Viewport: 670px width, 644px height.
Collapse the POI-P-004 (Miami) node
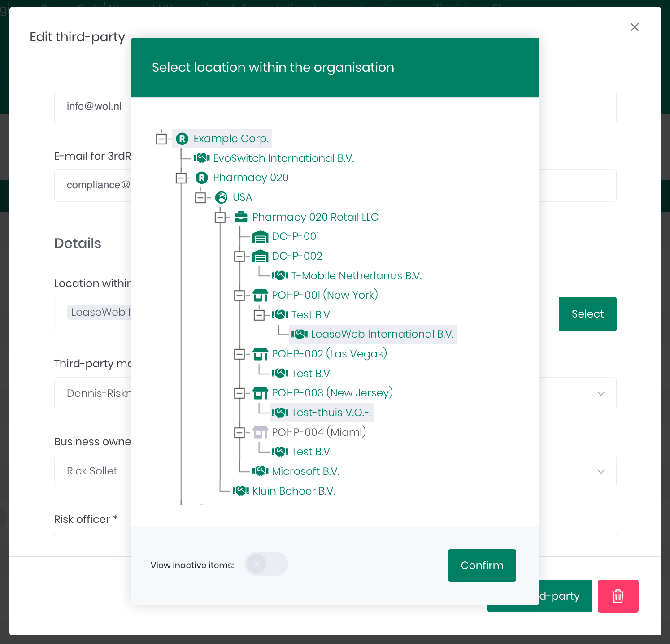239,432
